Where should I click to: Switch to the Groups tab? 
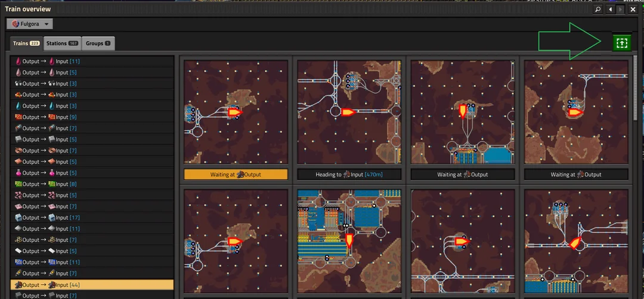[98, 43]
